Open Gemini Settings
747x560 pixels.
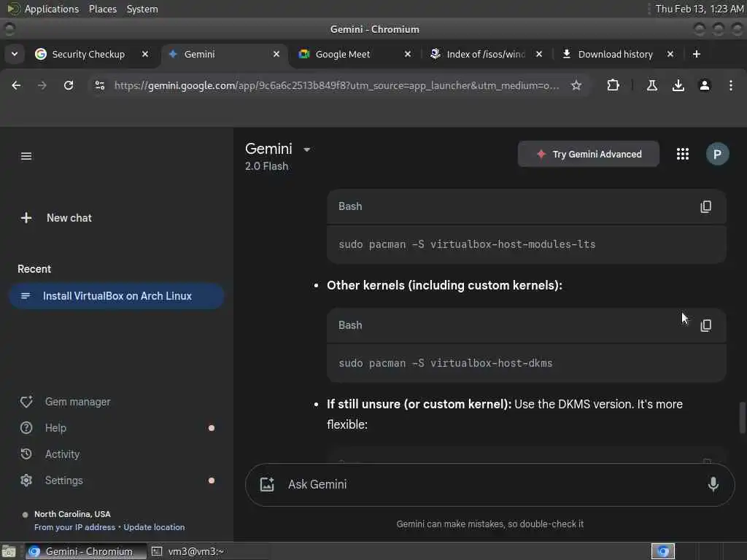[x=52, y=481]
